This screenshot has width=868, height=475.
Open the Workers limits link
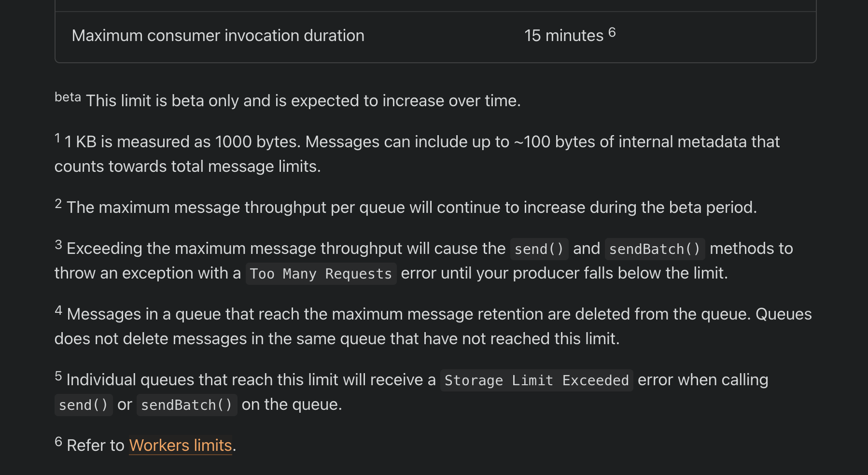180,445
